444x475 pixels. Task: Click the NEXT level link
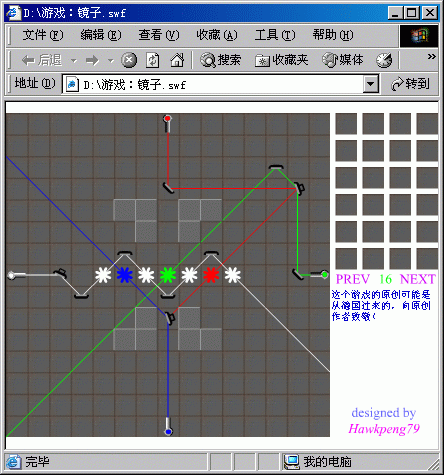pyautogui.click(x=418, y=279)
